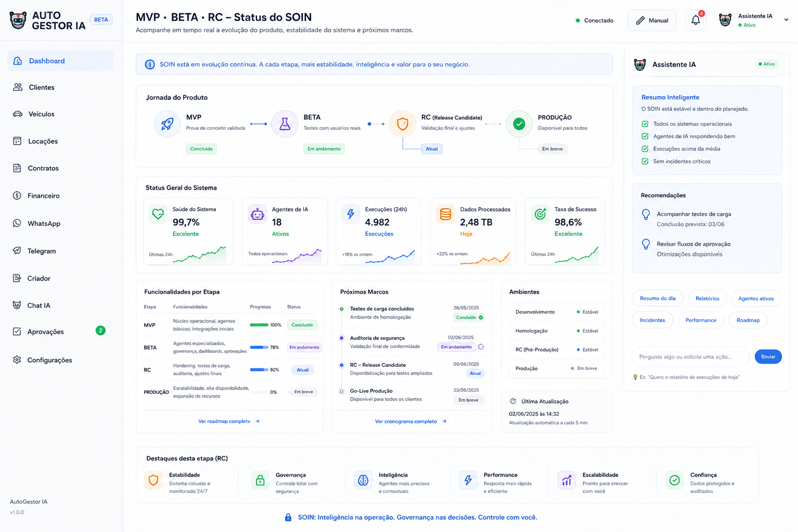Click the Inteligência brain icon

click(363, 481)
